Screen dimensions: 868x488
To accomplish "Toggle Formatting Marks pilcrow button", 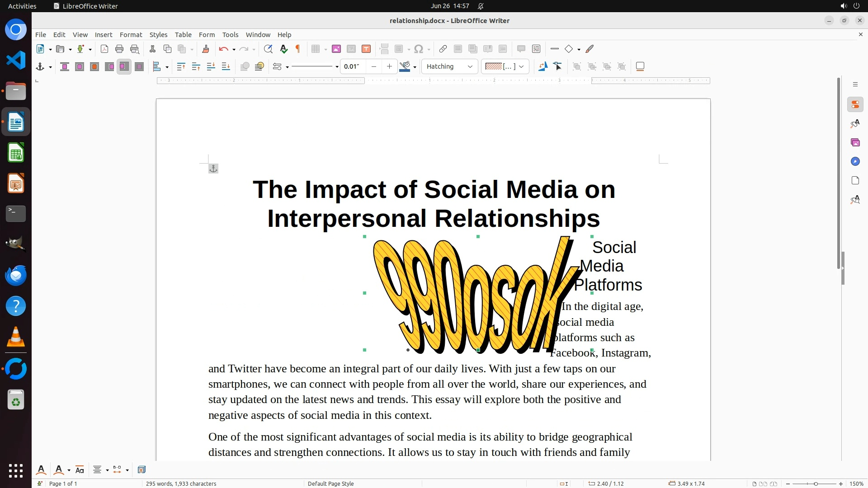I will pos(298,49).
